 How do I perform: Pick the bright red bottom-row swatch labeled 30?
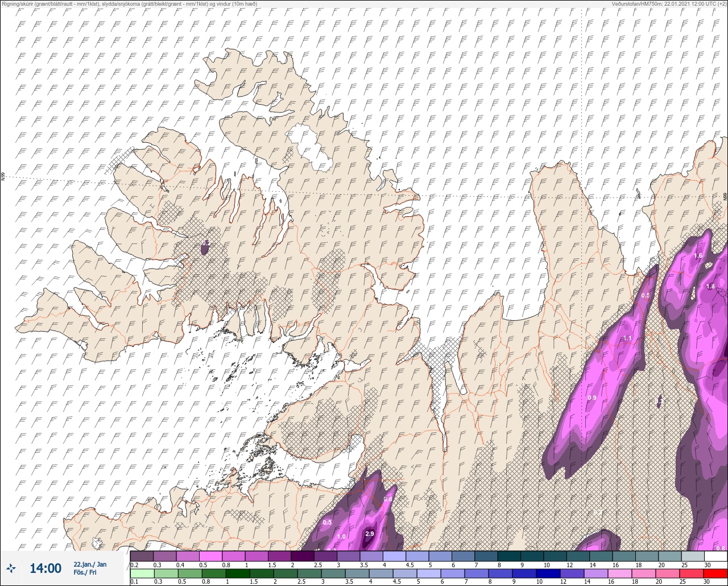click(x=715, y=573)
